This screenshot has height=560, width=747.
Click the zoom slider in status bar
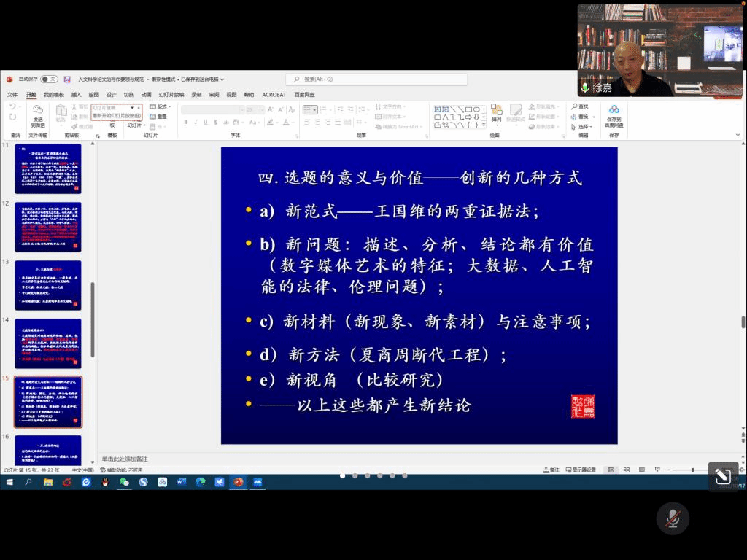point(693,470)
